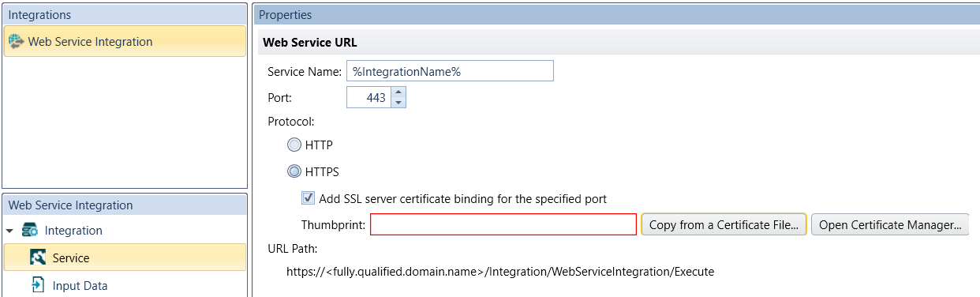This screenshot has height=297, width=980.
Task: Click the Integrations panel header
Action: 125,15
